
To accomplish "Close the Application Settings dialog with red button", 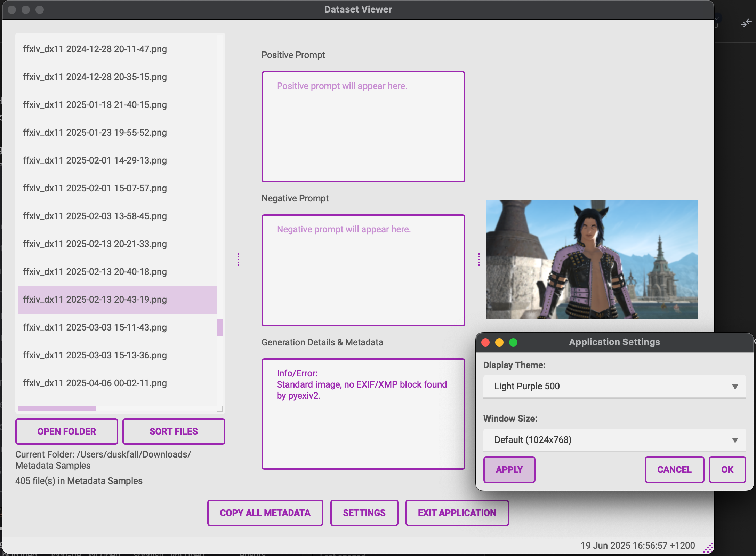I will click(485, 342).
